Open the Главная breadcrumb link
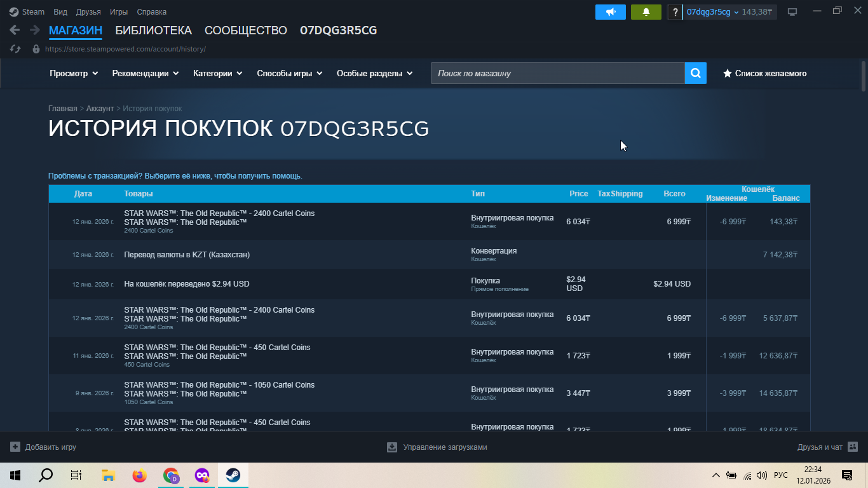This screenshot has width=868, height=488. 63,109
